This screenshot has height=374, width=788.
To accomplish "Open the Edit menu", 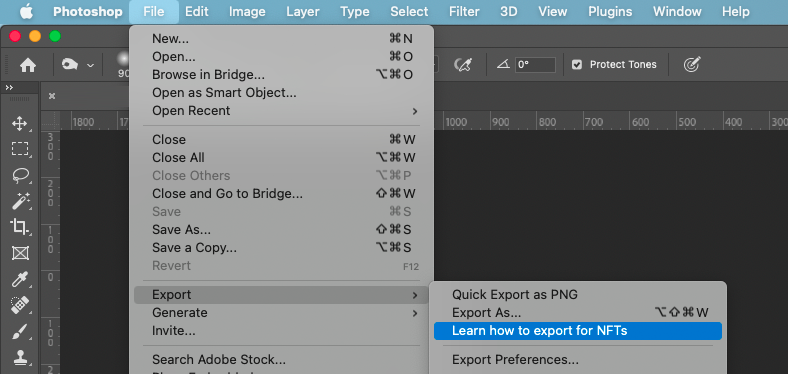I will point(196,12).
